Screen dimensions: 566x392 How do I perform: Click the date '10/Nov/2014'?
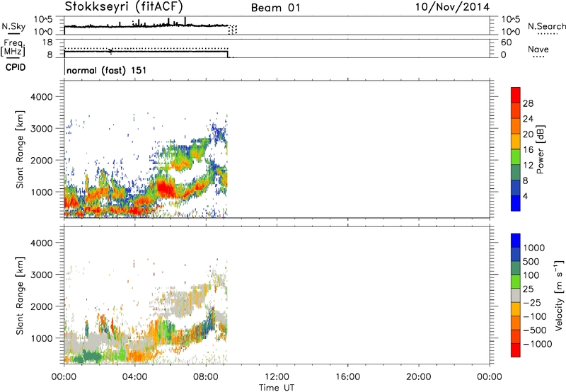pyautogui.click(x=452, y=7)
